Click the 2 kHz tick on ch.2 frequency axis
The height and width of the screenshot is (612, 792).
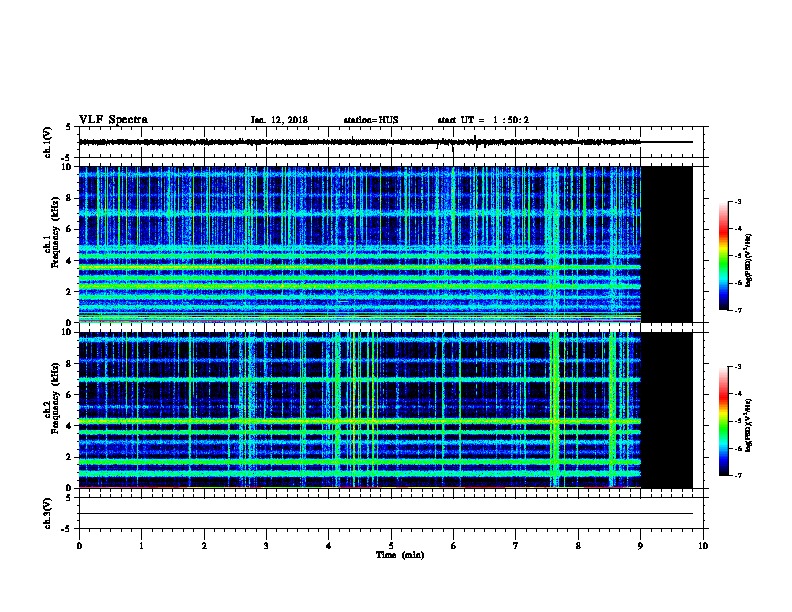(69, 457)
